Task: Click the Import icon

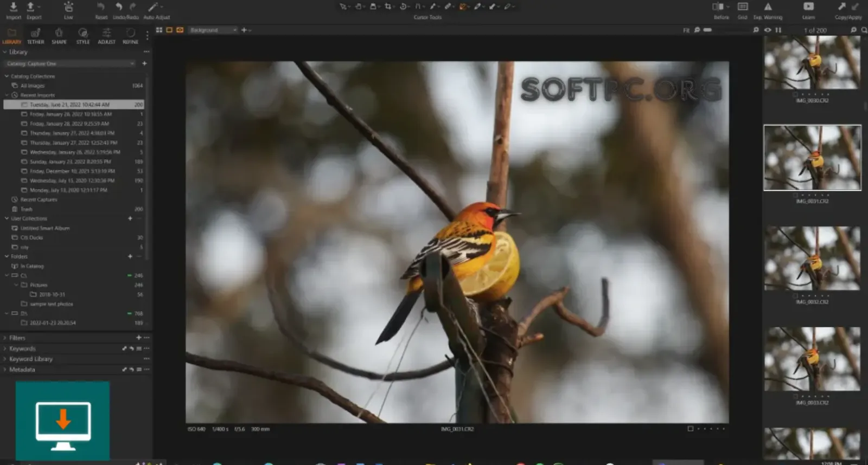Action: coord(14,7)
